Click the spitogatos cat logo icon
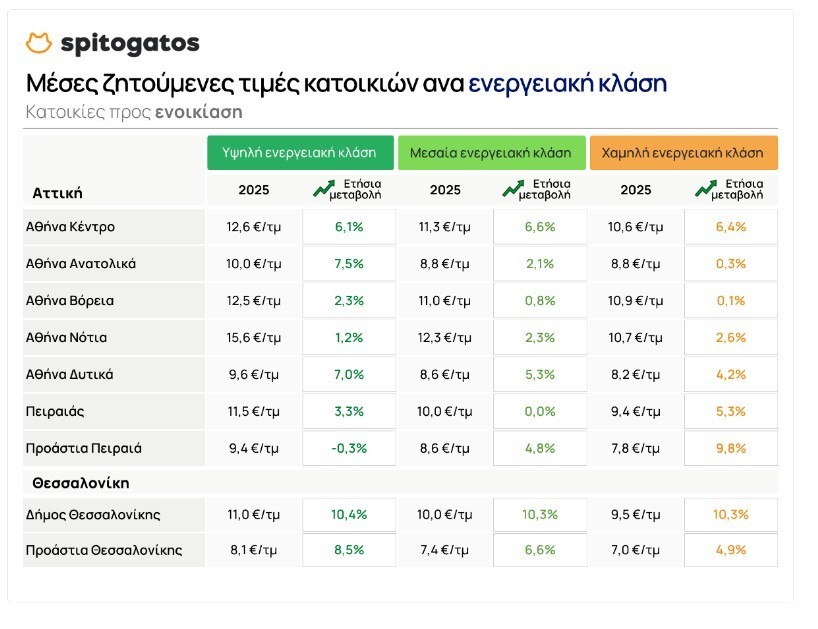 tap(38, 43)
